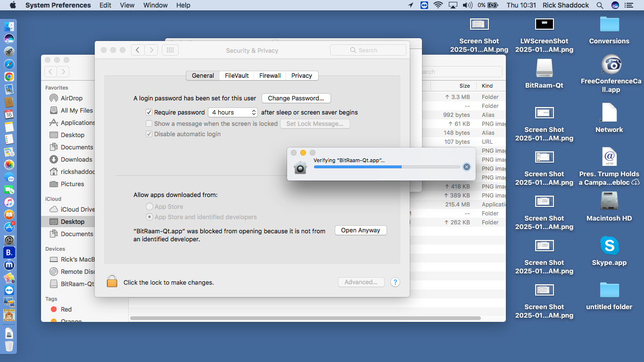Open FreeConferenceCall.app on desktop
644x362 pixels.
[611, 65]
